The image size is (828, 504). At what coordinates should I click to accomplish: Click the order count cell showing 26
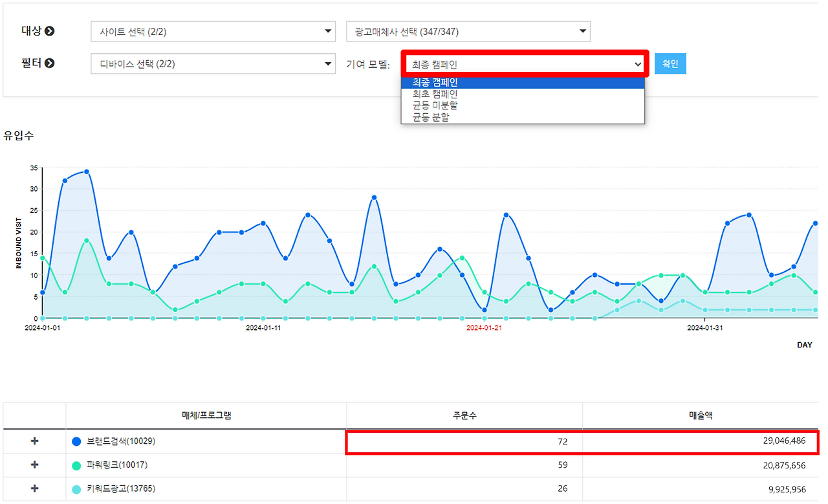(x=464, y=488)
